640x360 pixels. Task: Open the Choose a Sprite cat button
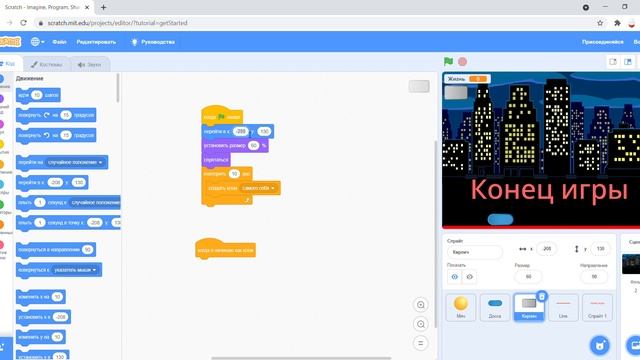599,345
